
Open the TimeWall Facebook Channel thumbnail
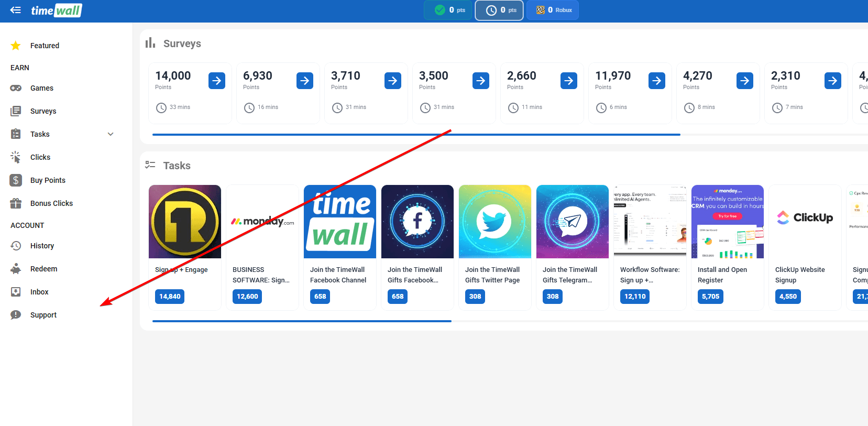coord(340,222)
